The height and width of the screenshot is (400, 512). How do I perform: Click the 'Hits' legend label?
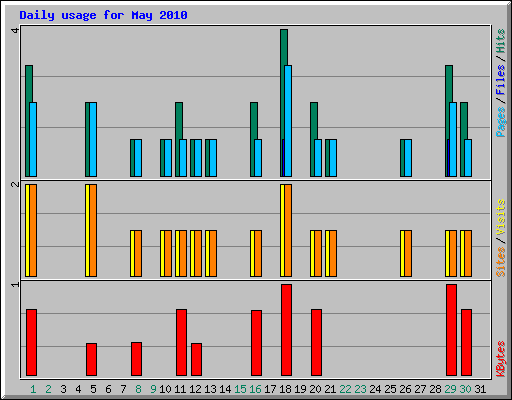click(x=501, y=41)
